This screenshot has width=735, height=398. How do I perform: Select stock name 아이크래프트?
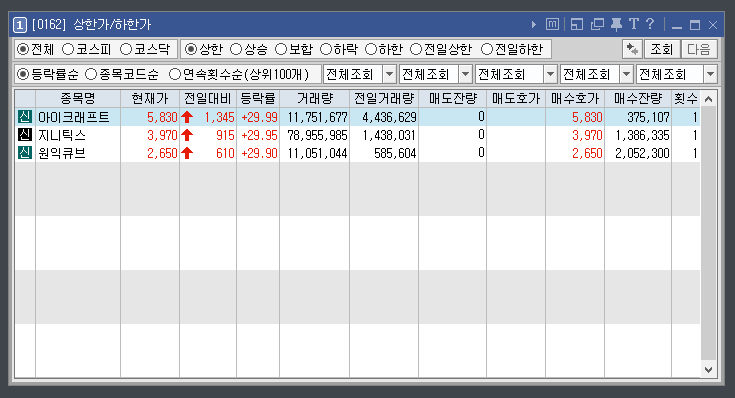pos(74,117)
